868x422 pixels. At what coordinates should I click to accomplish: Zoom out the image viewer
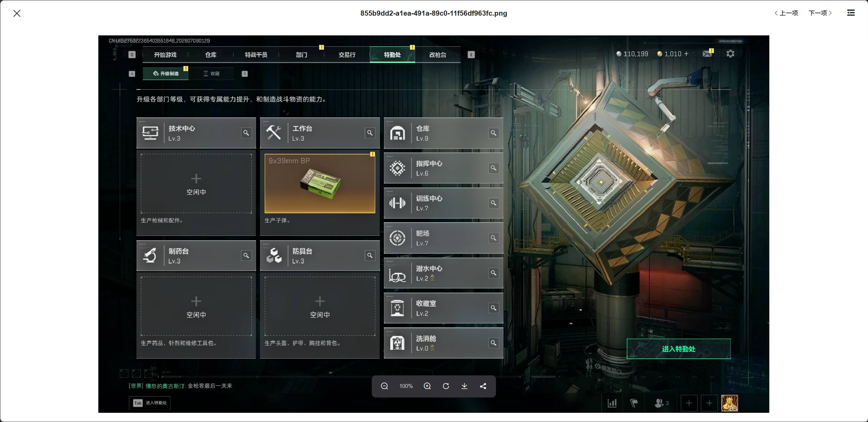384,386
